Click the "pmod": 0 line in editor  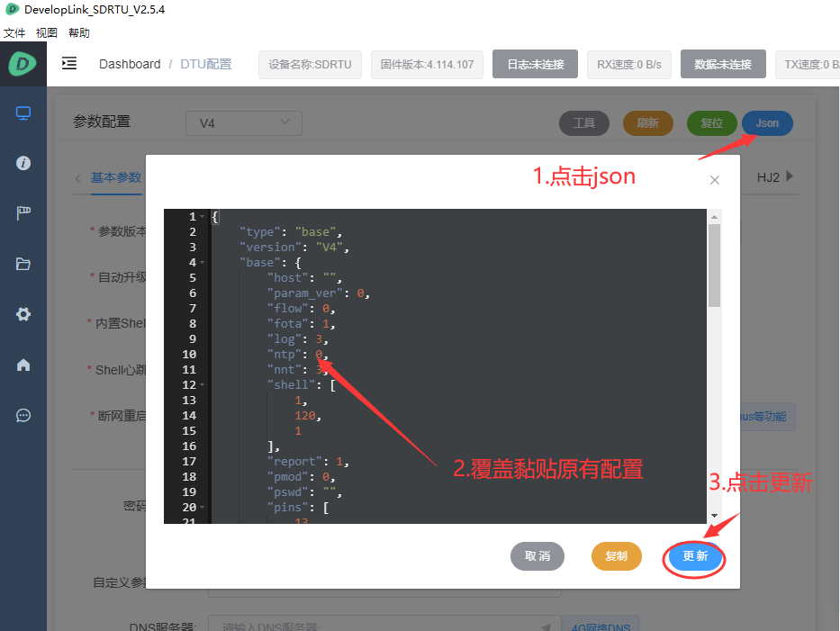[301, 476]
